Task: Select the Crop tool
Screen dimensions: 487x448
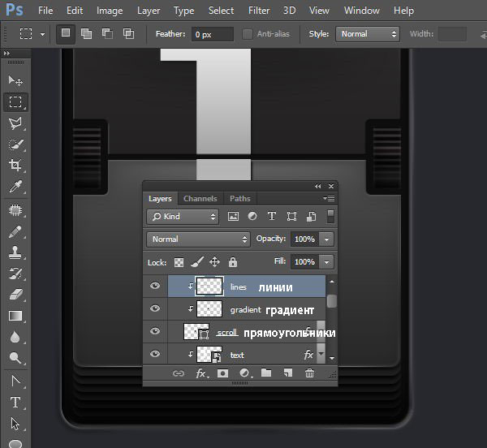Action: (x=15, y=166)
